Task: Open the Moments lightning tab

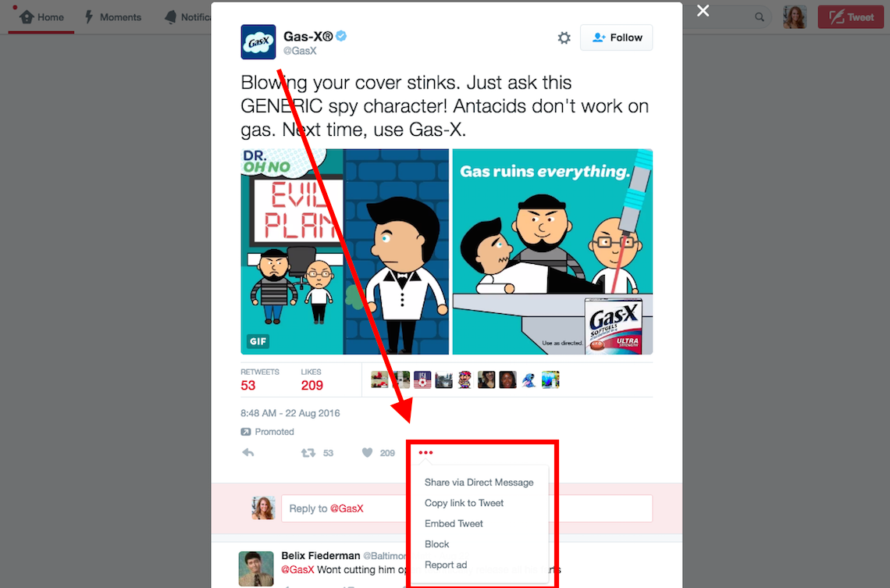Action: (113, 17)
